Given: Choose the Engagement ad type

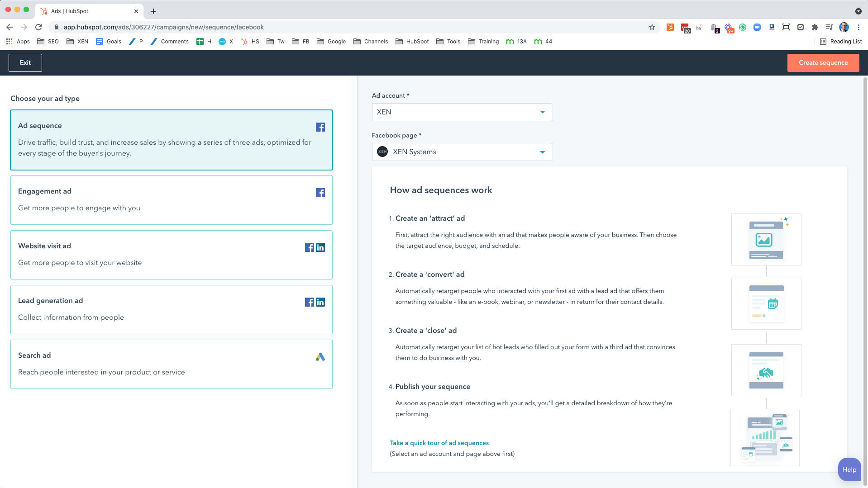Looking at the screenshot, I should coord(172,200).
